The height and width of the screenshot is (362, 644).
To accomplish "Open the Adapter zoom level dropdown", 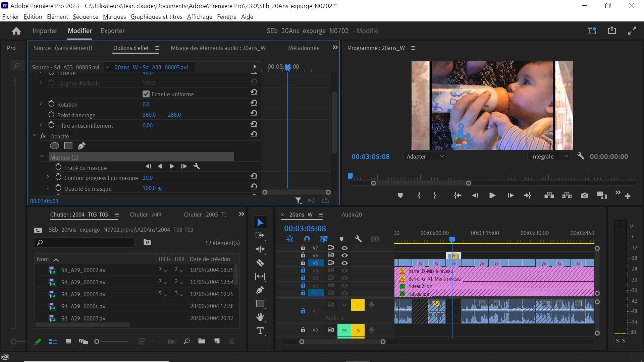I will point(425,157).
